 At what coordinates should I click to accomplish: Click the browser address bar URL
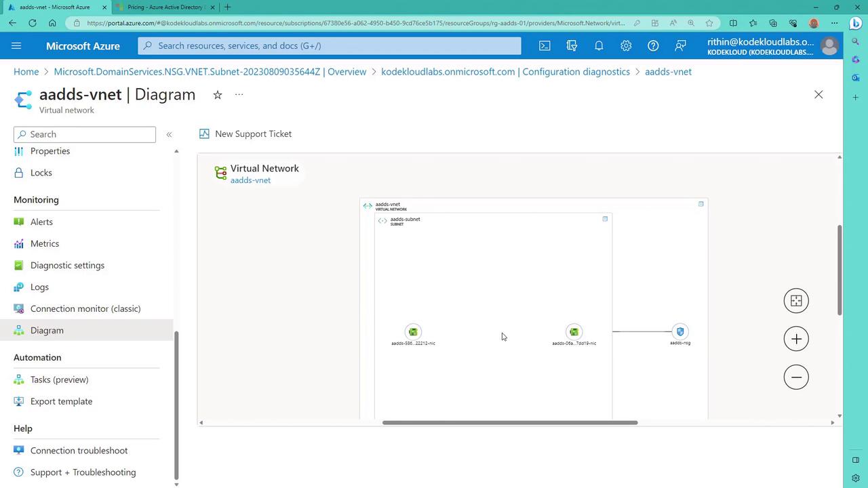(356, 22)
